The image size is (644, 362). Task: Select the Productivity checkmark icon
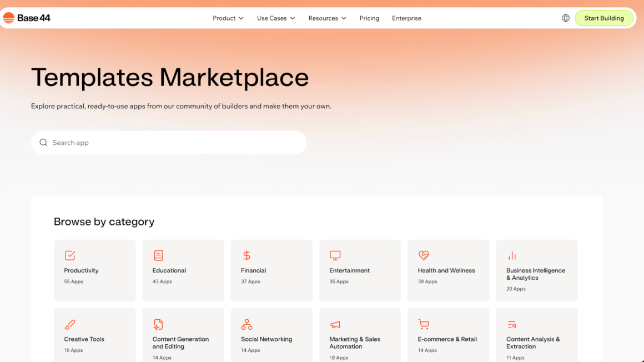(x=70, y=255)
